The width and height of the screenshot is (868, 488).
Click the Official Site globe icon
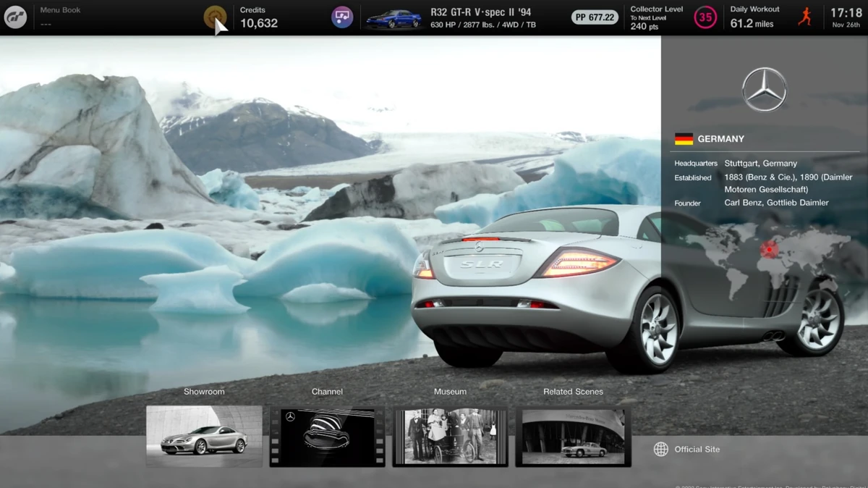[661, 449]
